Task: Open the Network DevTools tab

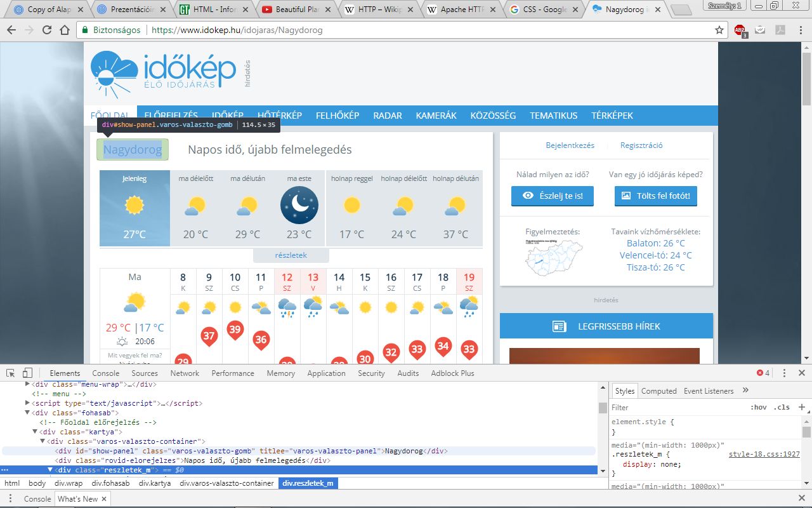Action: 185,373
